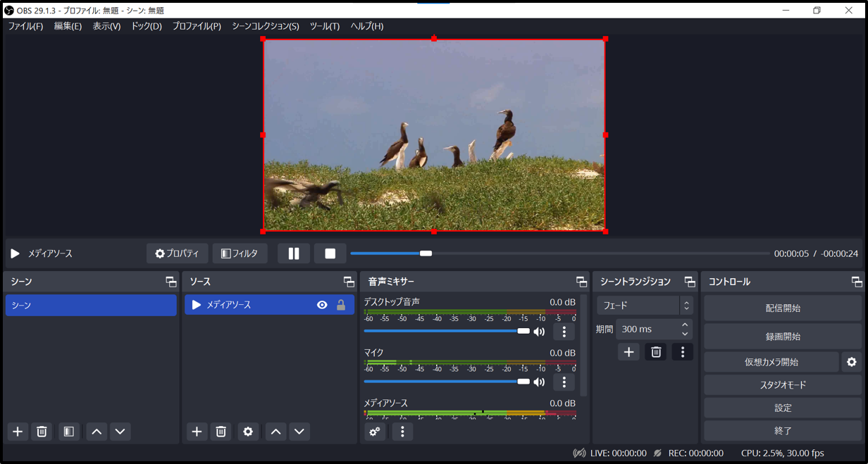Move the selected source up
868x464 pixels.
tap(276, 432)
